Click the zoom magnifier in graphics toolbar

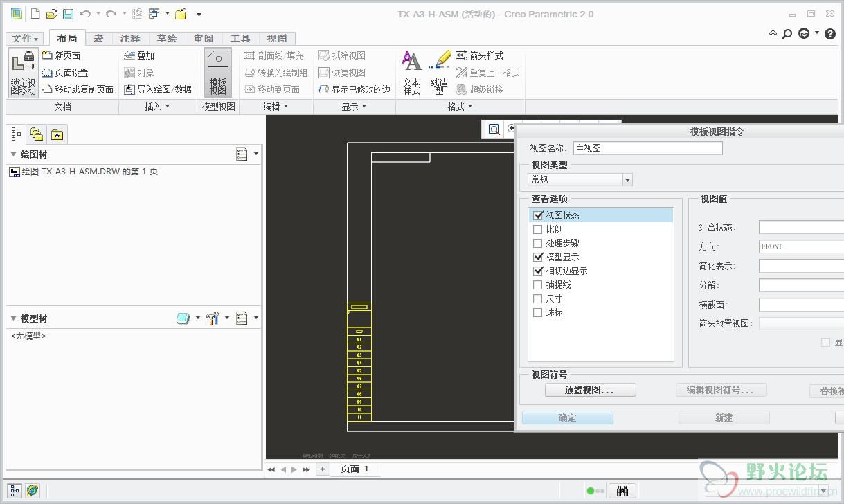click(x=494, y=129)
